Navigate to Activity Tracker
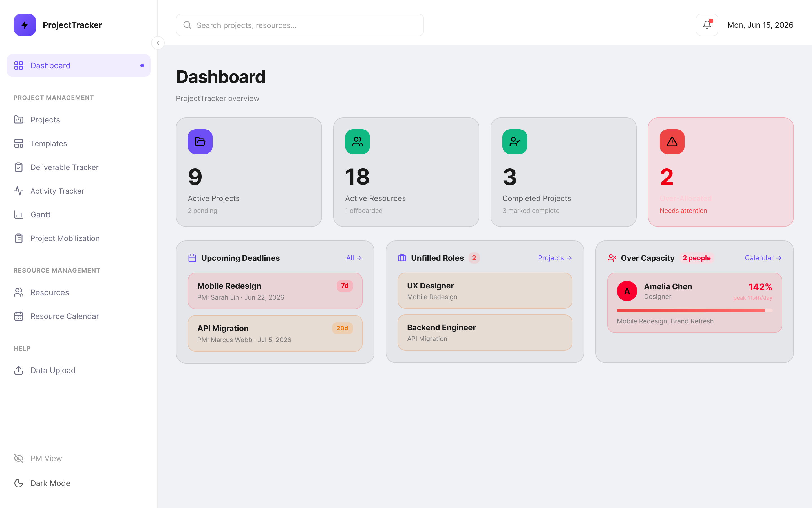The width and height of the screenshot is (812, 508). pos(78,191)
